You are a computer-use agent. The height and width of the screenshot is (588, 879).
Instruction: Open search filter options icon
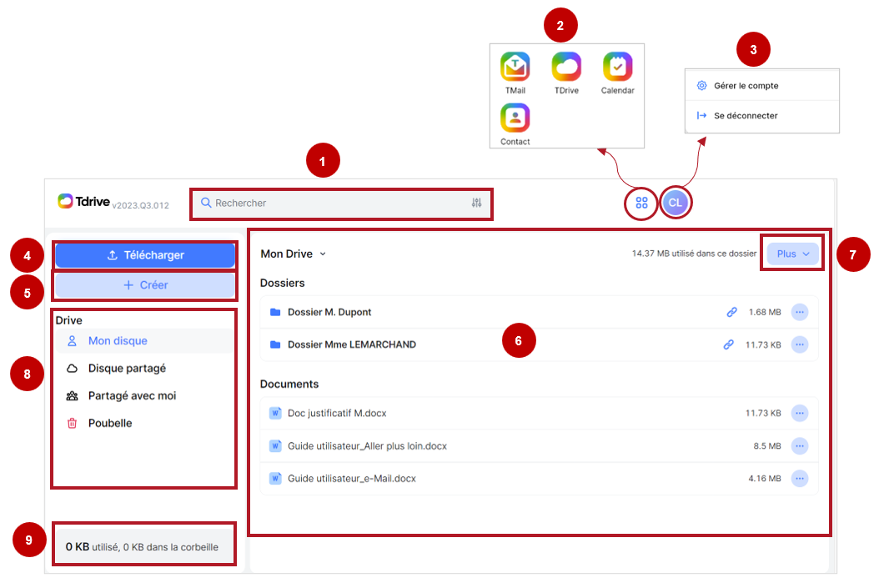(476, 203)
